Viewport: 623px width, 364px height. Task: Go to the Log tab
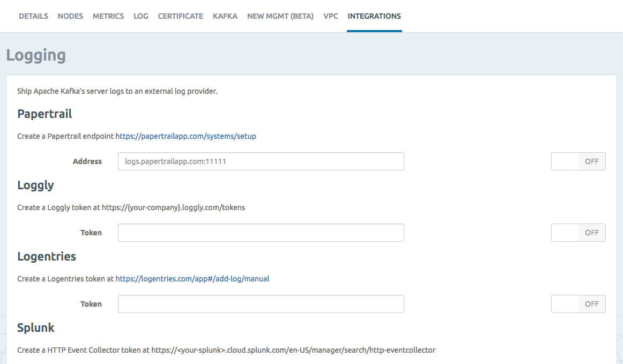coord(140,16)
